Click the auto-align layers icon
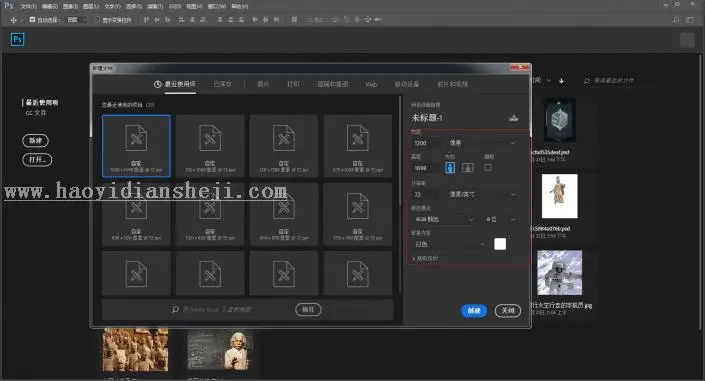Viewport: 705px width, 381px height. (294, 20)
